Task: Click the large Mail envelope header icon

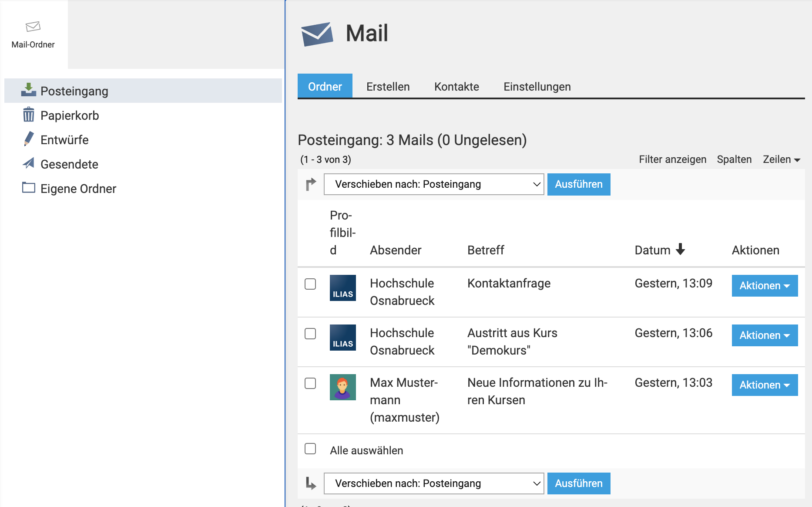Action: pos(317,34)
